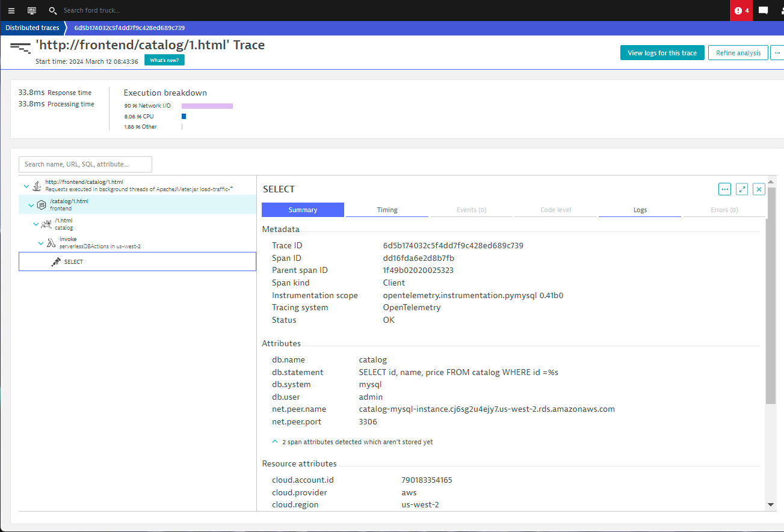Open the hamburger navigation menu
This screenshot has height=532, width=784.
click(11, 10)
